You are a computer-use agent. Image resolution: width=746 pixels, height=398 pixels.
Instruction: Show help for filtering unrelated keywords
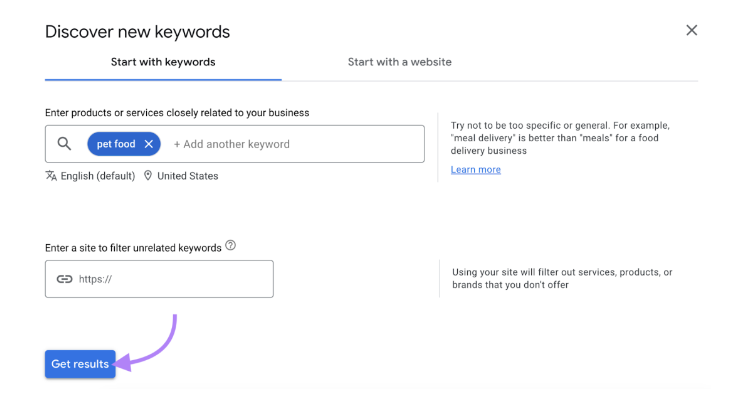231,245
